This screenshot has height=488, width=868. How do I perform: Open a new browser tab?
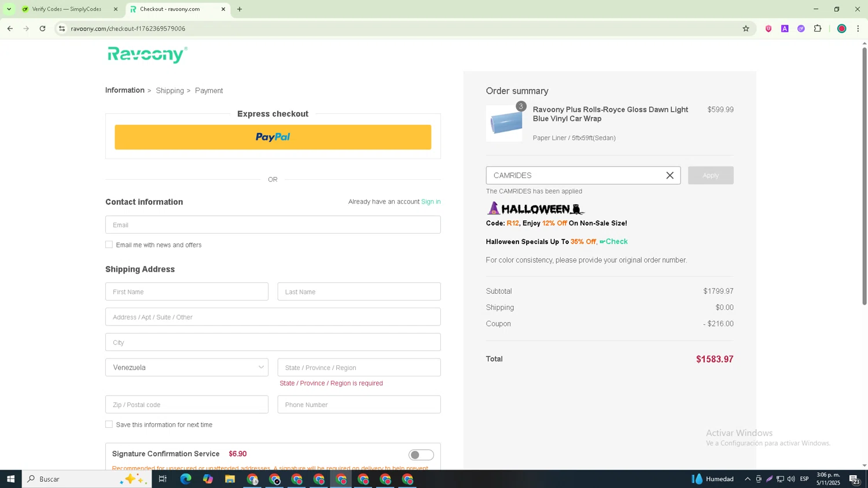point(240,9)
